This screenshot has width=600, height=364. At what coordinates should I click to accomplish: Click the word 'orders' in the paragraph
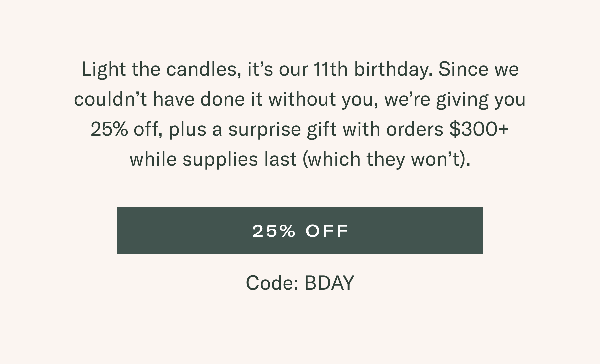tap(415, 129)
